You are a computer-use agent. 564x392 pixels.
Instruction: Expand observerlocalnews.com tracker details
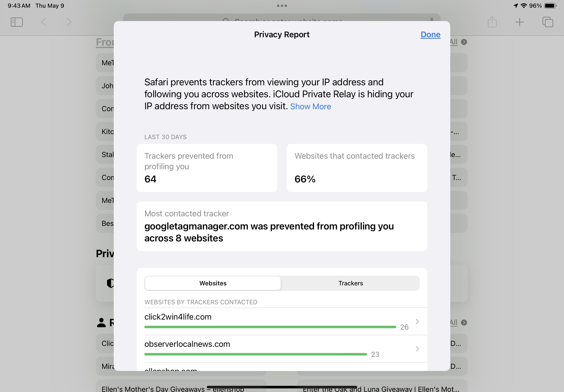(417, 348)
